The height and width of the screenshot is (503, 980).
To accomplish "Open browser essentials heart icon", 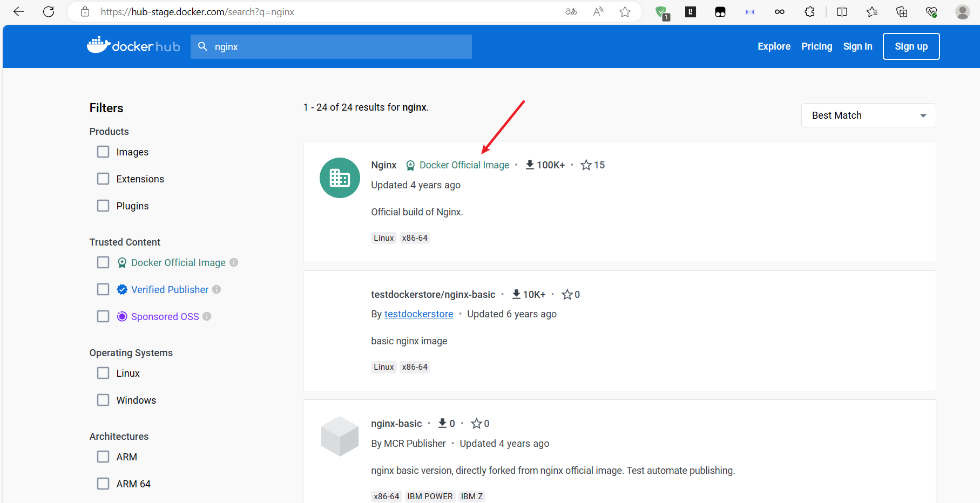I will (x=931, y=12).
